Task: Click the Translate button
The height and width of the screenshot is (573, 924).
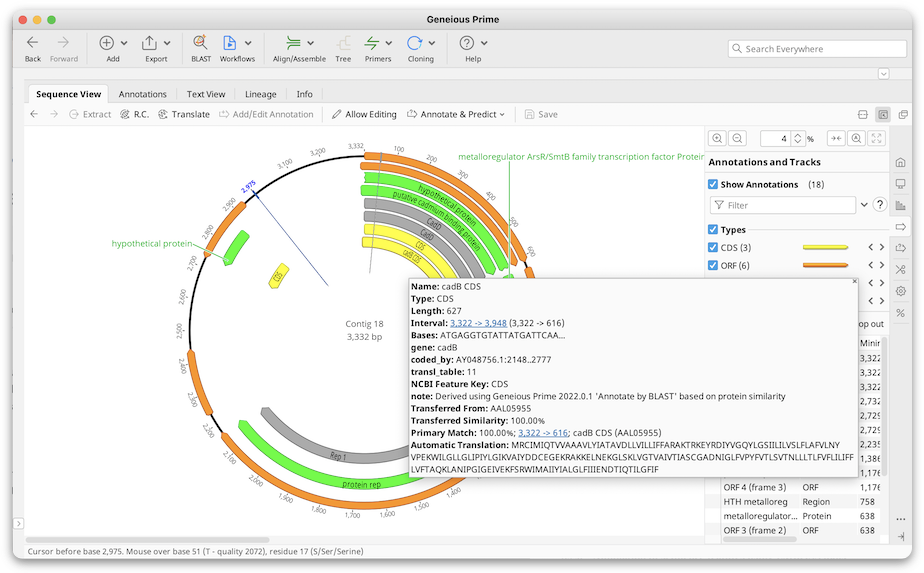Action: [x=184, y=114]
